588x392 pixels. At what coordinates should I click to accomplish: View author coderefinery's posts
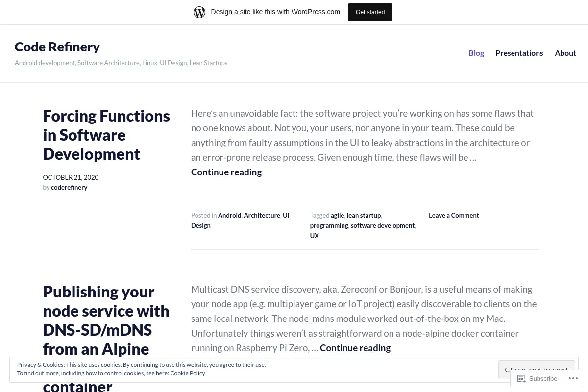[69, 187]
